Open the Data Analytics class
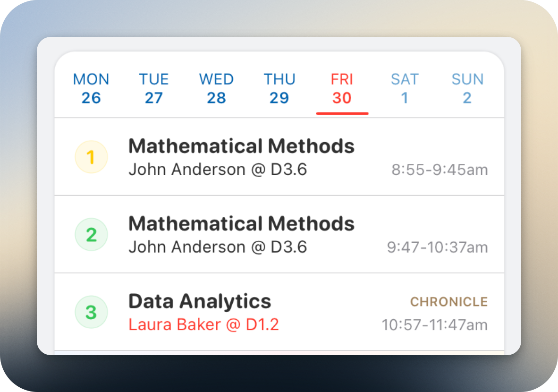558x392 pixels. 200,301
